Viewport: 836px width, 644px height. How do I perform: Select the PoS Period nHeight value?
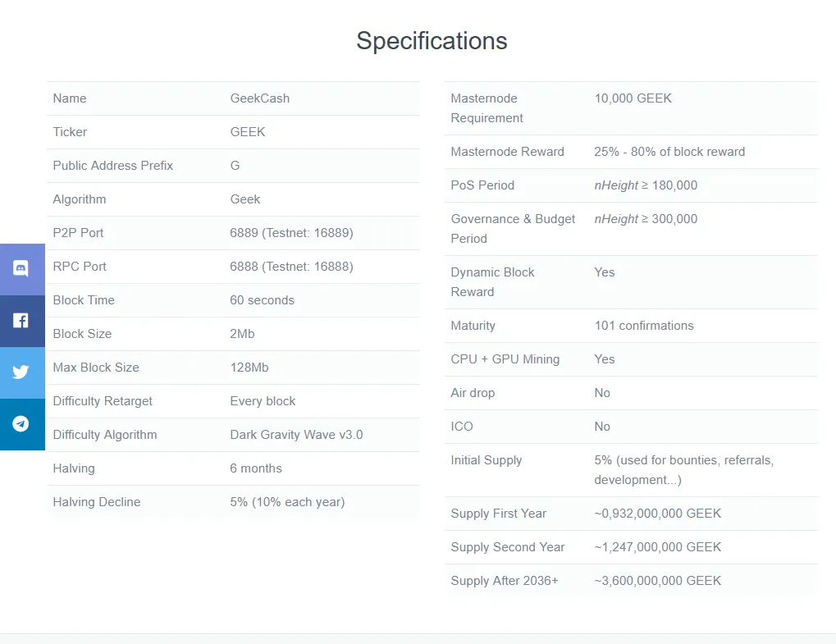646,185
